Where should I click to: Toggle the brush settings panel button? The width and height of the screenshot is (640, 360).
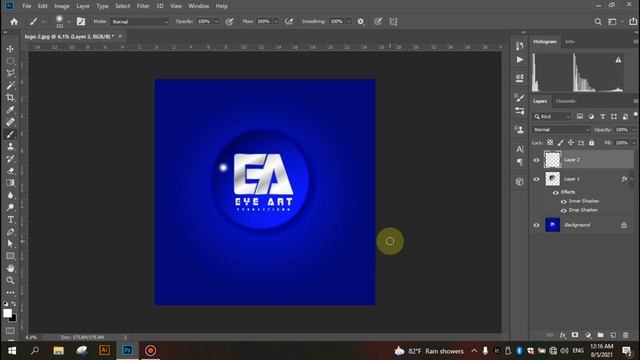(81, 22)
